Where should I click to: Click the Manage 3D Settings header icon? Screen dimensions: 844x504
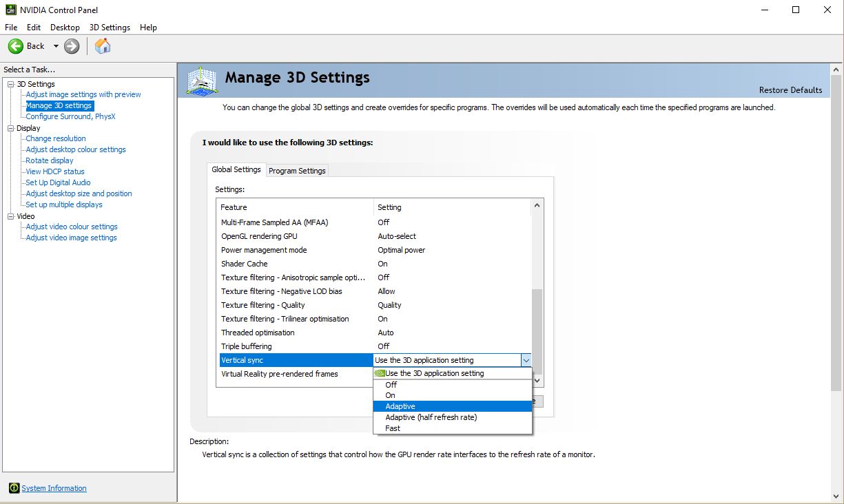click(x=201, y=81)
